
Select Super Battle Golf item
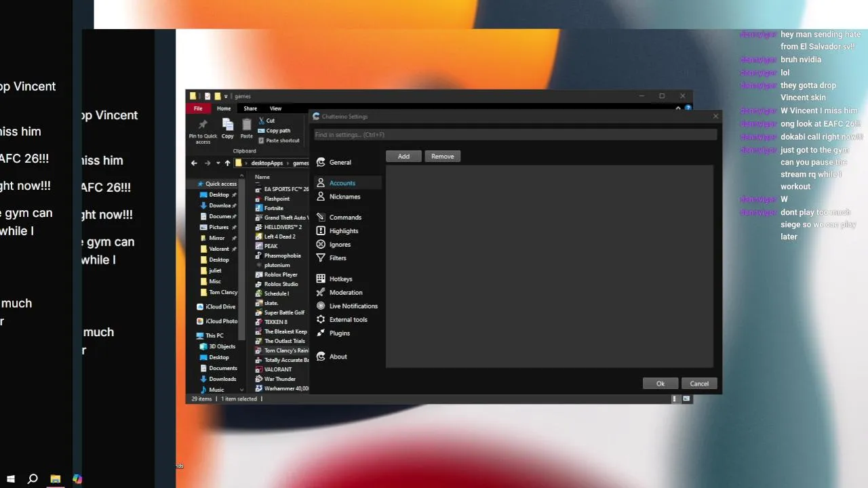(x=281, y=312)
